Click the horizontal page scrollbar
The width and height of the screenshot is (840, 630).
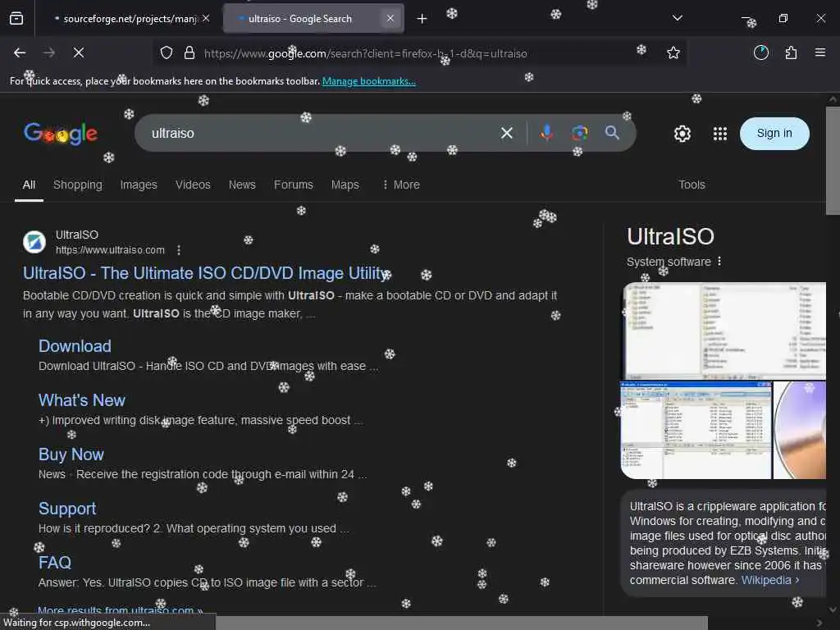462,623
